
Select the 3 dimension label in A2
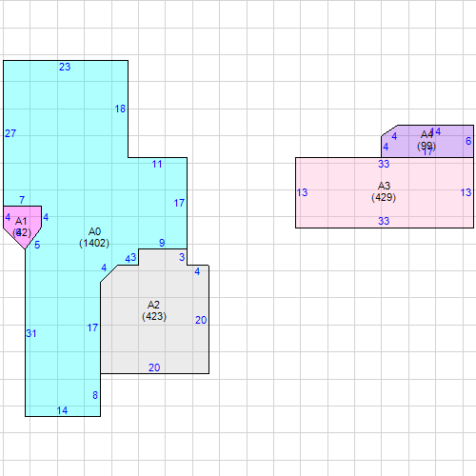(182, 257)
